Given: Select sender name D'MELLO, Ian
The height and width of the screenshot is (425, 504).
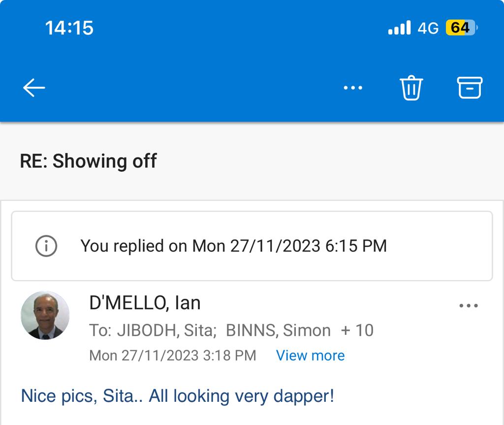Looking at the screenshot, I should (x=145, y=303).
